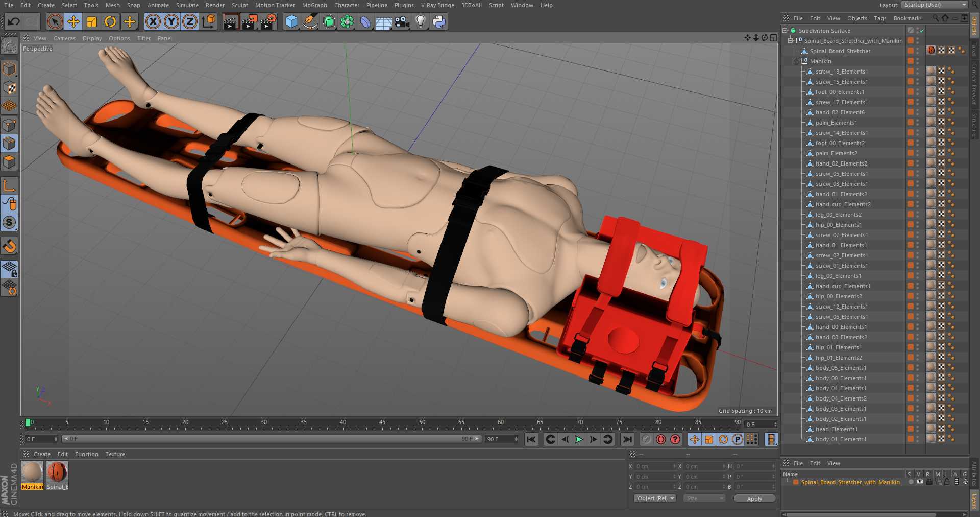Click the floor grid object icon
The height and width of the screenshot is (517, 980).
tap(383, 21)
